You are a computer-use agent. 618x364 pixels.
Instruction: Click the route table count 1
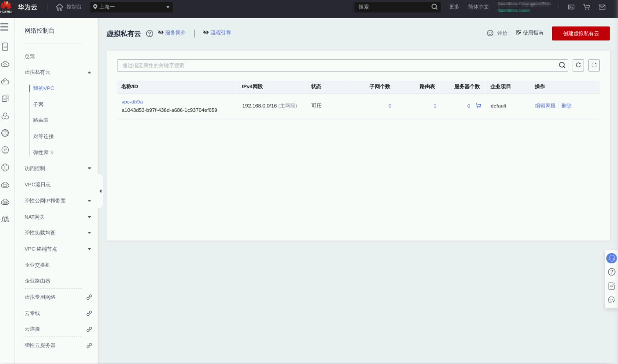point(435,106)
